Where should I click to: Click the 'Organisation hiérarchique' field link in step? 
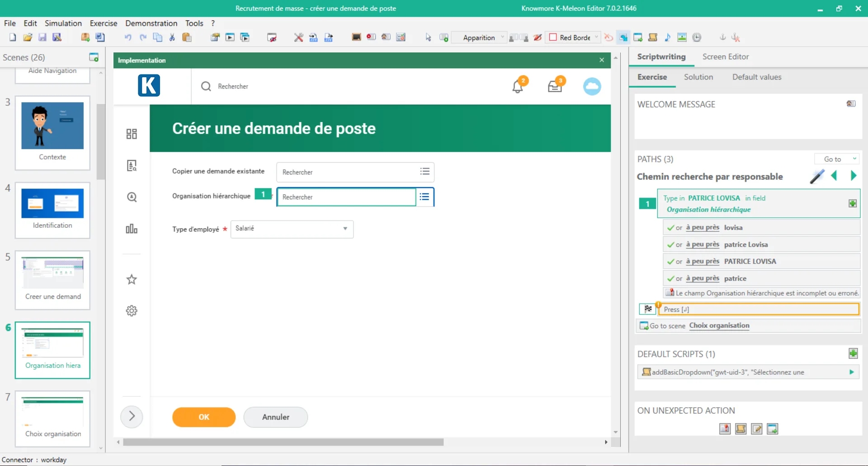708,209
